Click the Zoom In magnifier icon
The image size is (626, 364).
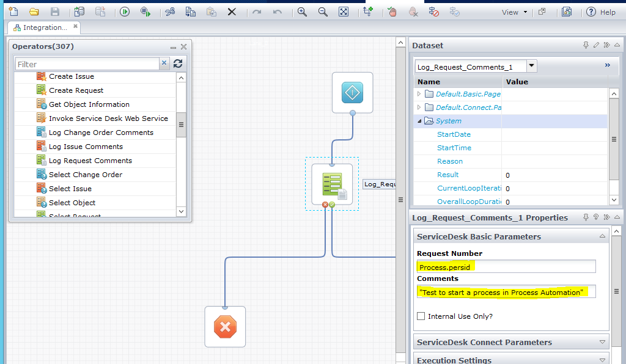[302, 12]
